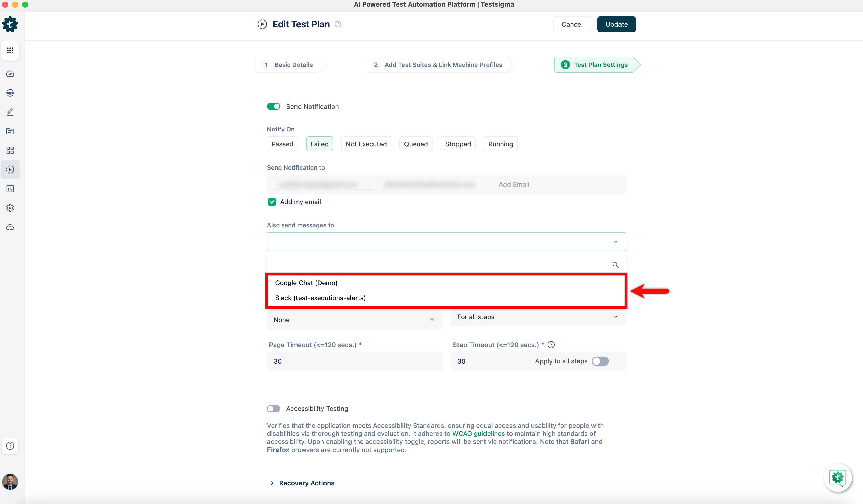Open the WCAG guidelines link
The width and height of the screenshot is (863, 504).
tap(478, 433)
